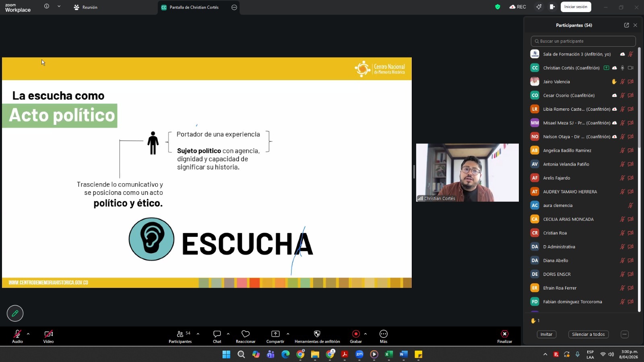The width and height of the screenshot is (644, 362).
Task: Pop out the participants panel
Action: click(626, 25)
